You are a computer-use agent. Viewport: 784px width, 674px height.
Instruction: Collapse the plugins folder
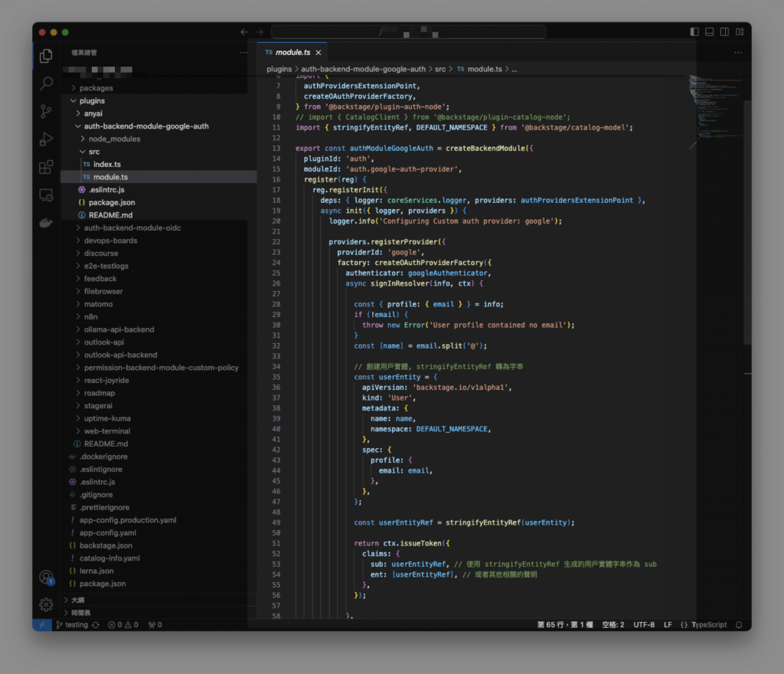159,100
